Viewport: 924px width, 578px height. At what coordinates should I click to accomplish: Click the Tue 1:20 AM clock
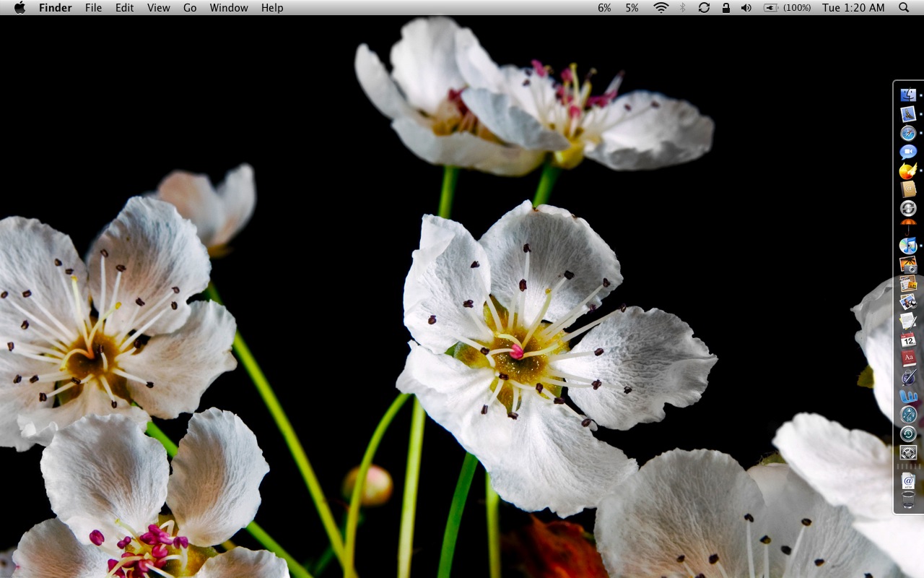tap(853, 8)
